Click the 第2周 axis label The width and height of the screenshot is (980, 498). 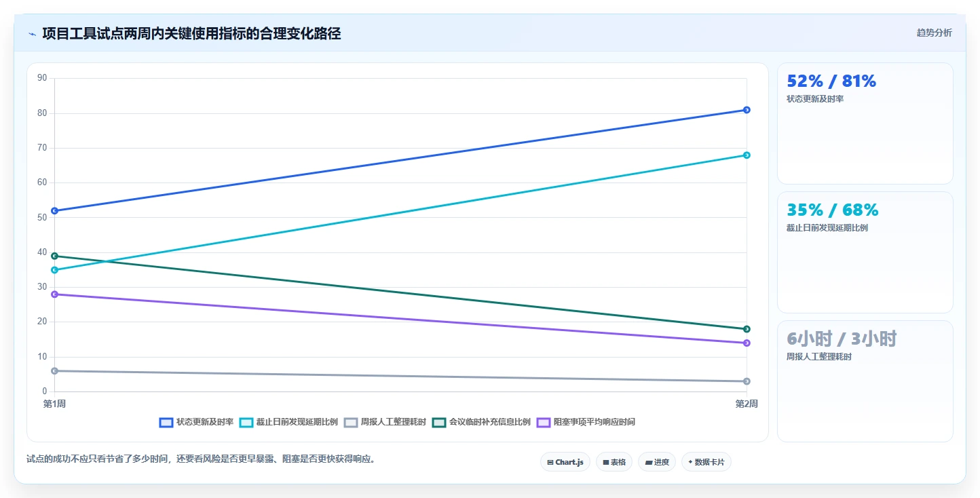coord(747,404)
